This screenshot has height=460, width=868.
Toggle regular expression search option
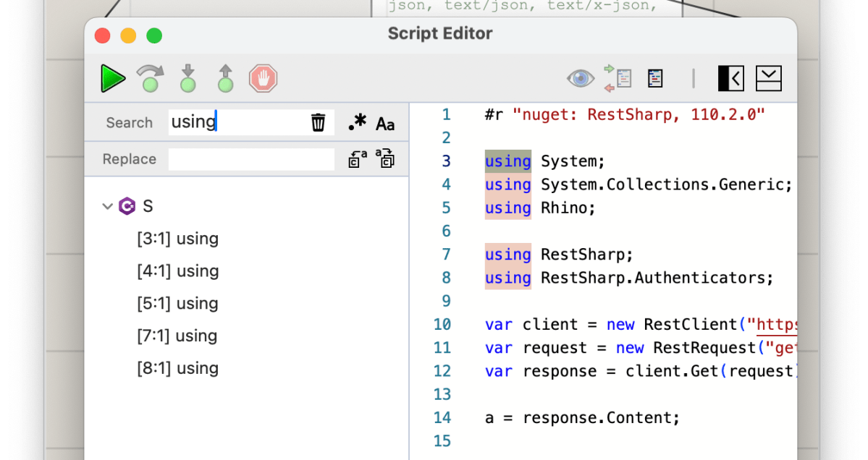[x=357, y=122]
